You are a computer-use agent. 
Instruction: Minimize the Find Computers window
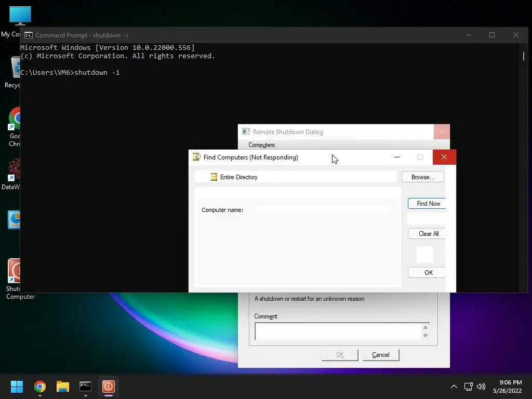396,157
